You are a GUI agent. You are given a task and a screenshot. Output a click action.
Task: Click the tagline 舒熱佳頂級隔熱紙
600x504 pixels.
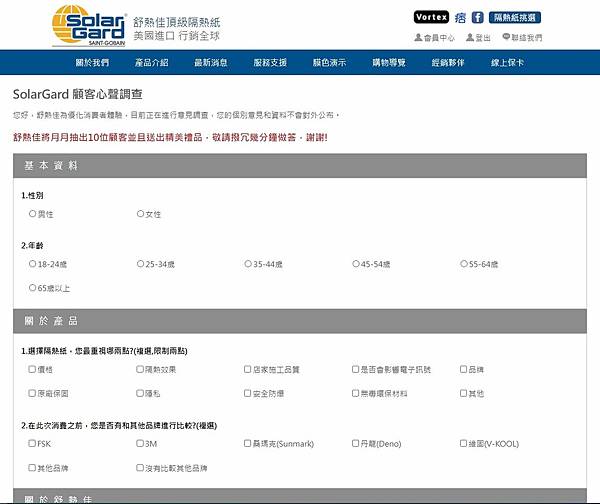coord(177,22)
